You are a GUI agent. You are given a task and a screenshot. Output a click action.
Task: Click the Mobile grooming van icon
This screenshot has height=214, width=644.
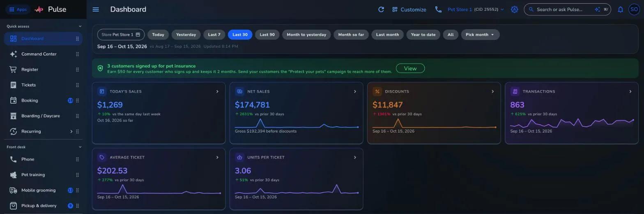[13, 190]
